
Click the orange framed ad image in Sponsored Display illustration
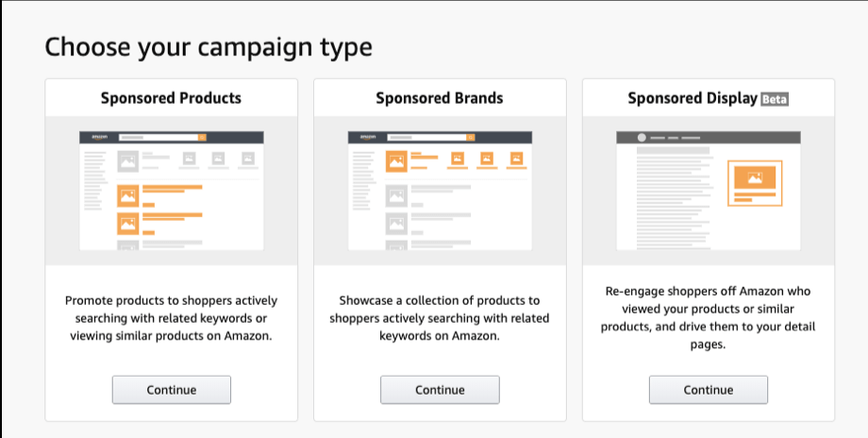(x=754, y=177)
